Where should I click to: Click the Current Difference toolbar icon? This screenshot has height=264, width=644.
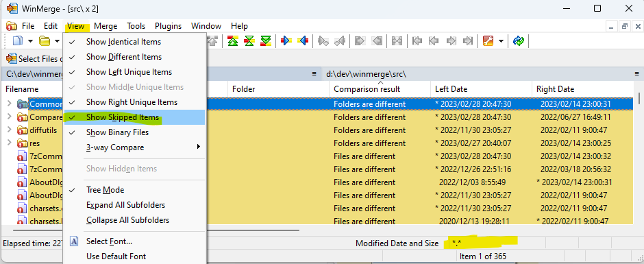[x=249, y=40]
